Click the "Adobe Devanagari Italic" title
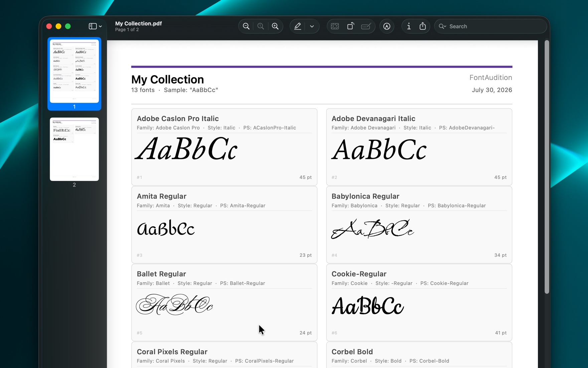This screenshot has width=588, height=368. (x=373, y=118)
